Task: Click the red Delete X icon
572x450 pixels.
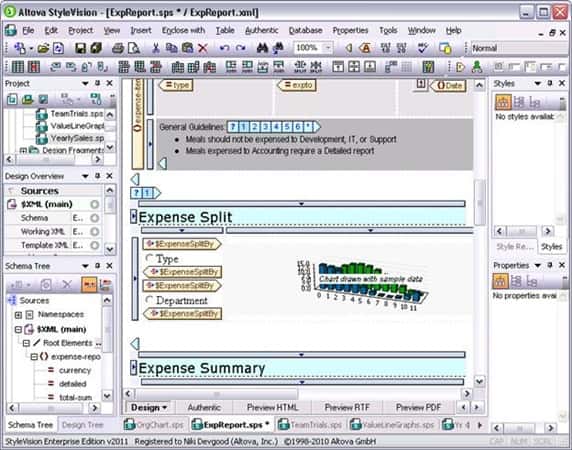Action: pos(203,48)
